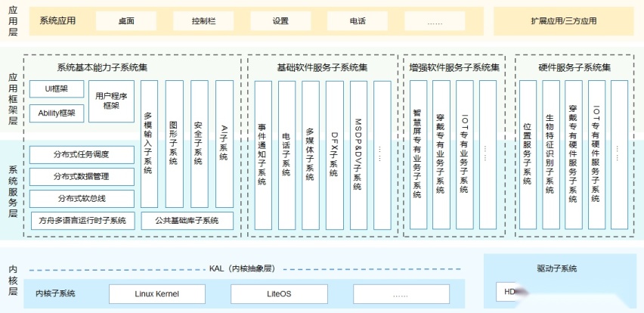The width and height of the screenshot is (644, 313).
Task: Select the 穿戴专有业务子系统 column
Action: 441,155
